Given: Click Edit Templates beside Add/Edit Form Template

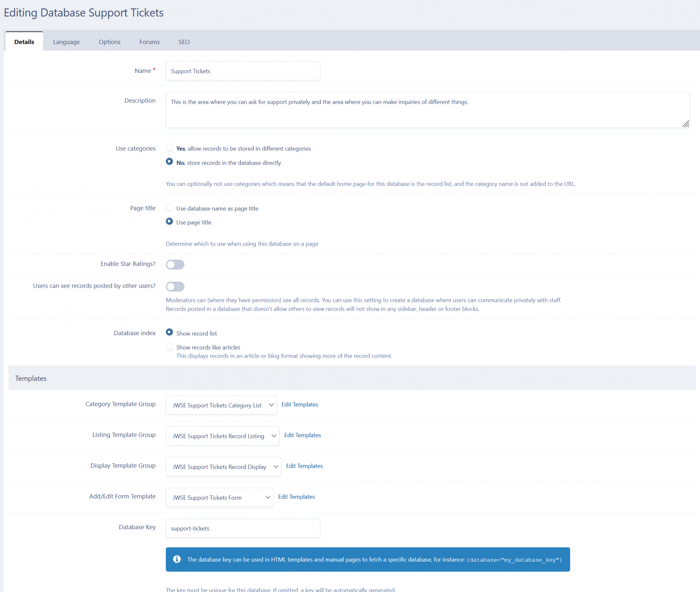Looking at the screenshot, I should pos(296,497).
